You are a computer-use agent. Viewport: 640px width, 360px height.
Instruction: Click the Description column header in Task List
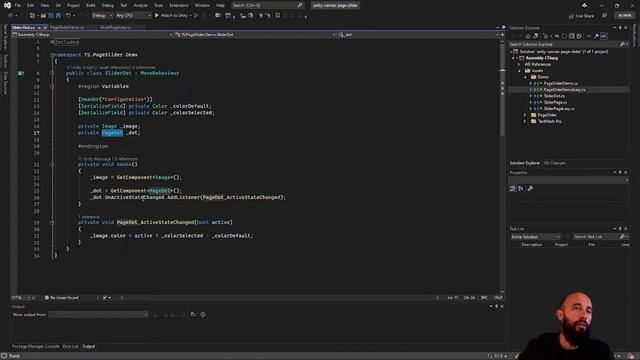[532, 245]
